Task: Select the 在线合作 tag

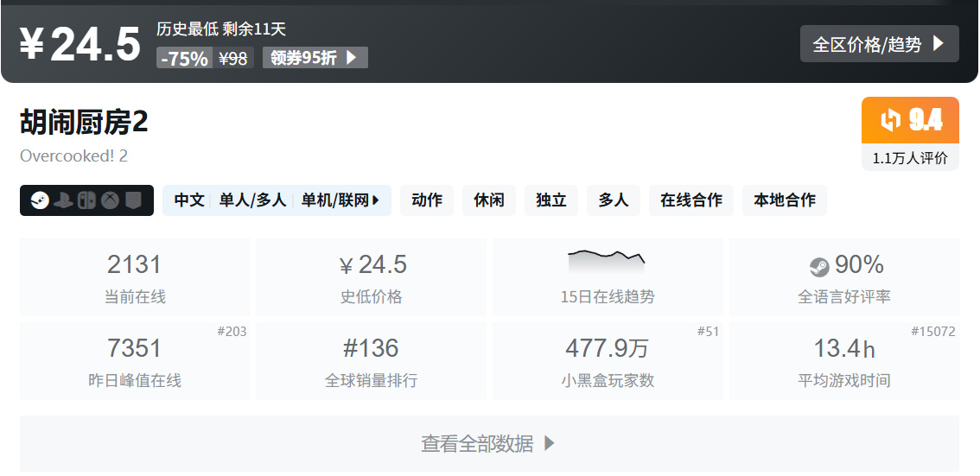Action: (x=691, y=200)
